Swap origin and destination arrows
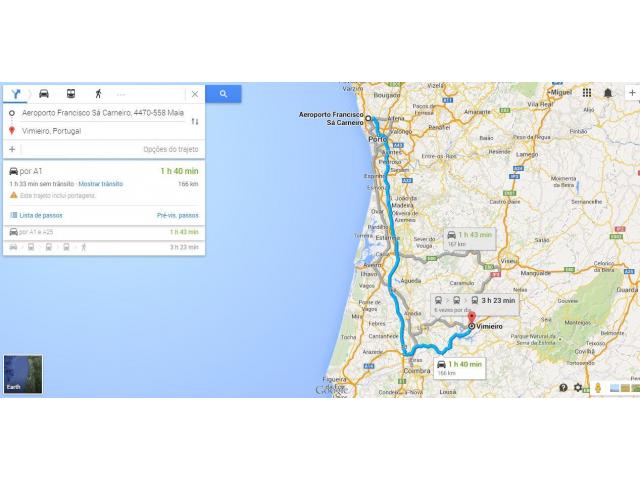 click(195, 122)
